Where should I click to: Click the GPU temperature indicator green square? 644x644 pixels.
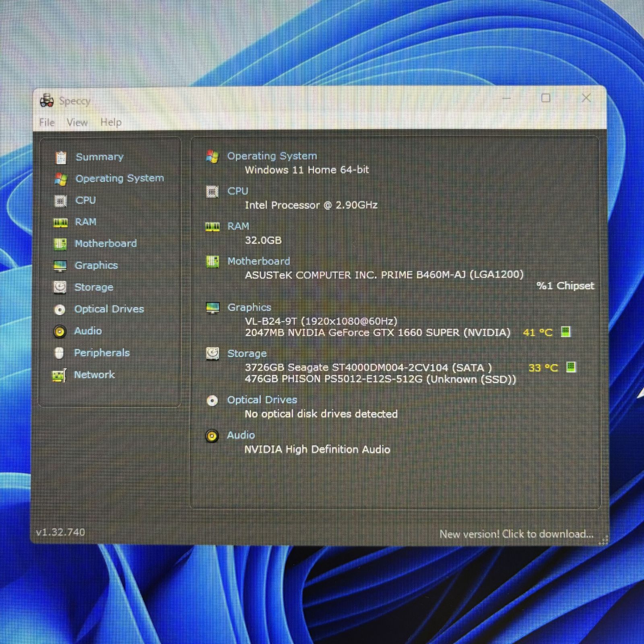[x=566, y=332]
